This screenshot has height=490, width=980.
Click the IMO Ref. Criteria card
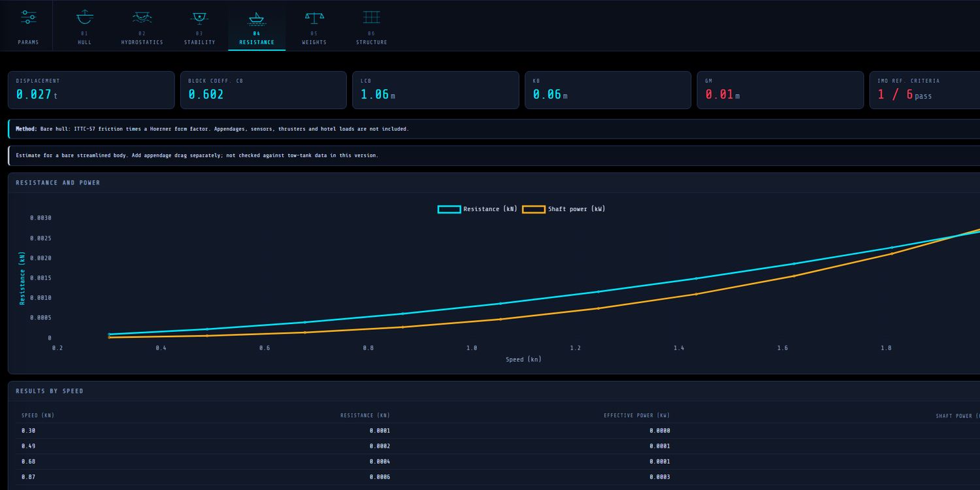coord(924,90)
